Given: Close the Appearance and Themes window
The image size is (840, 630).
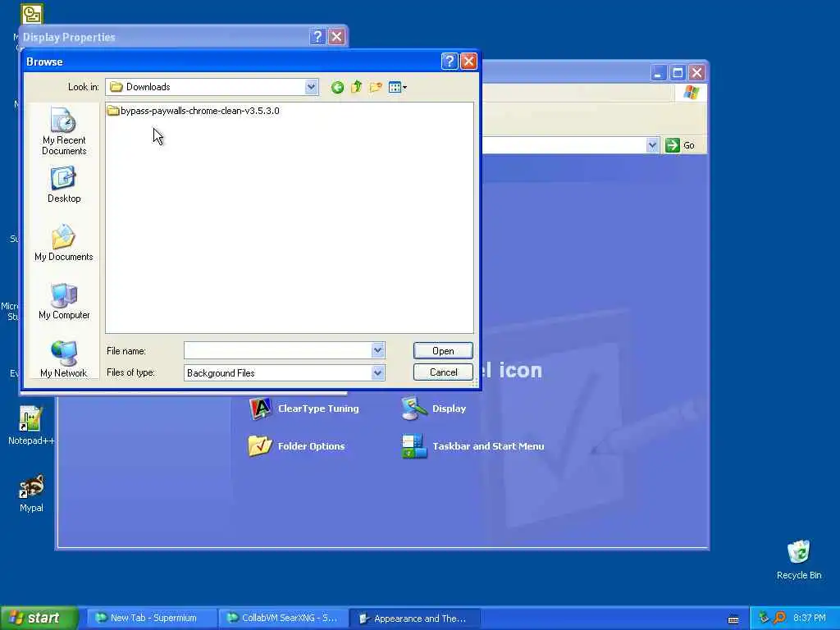Looking at the screenshot, I should click(696, 73).
